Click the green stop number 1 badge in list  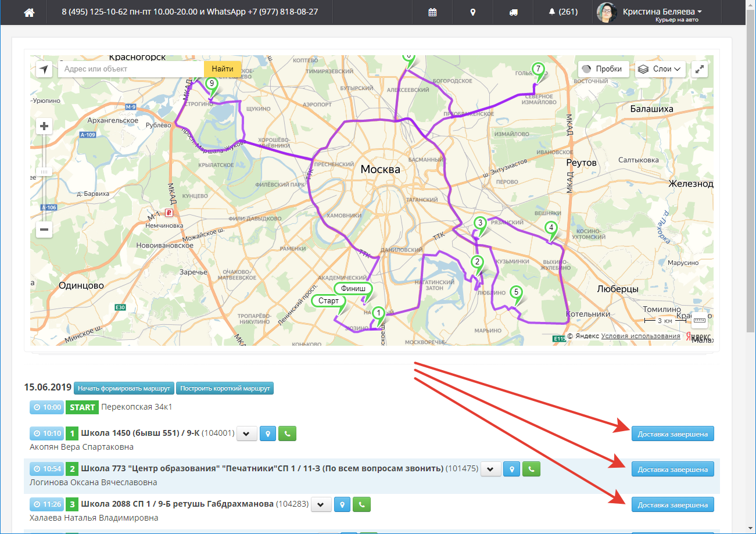tap(72, 433)
